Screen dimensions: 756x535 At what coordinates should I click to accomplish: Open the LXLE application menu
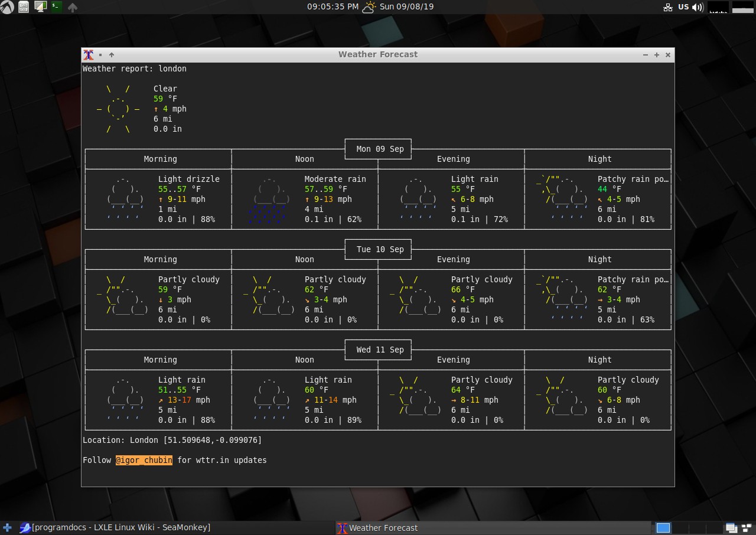tap(6, 6)
